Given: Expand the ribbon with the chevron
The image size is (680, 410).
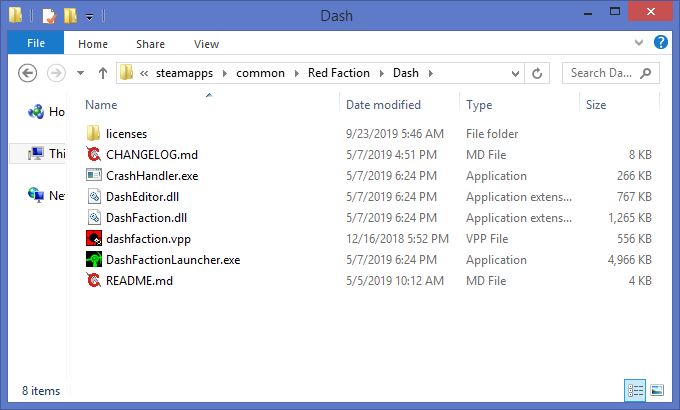Looking at the screenshot, I should 640,44.
